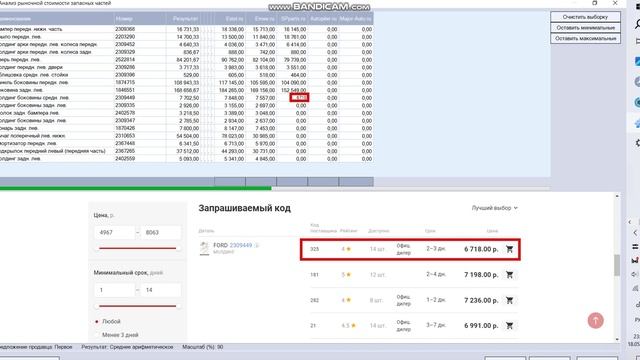The width and height of the screenshot is (640, 360).
Task: Add the 6 718.00 р. offer to cart
Action: click(509, 249)
